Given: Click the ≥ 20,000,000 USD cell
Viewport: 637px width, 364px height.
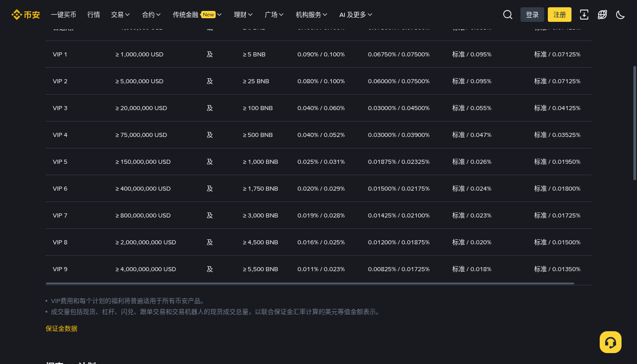Looking at the screenshot, I should click(141, 108).
